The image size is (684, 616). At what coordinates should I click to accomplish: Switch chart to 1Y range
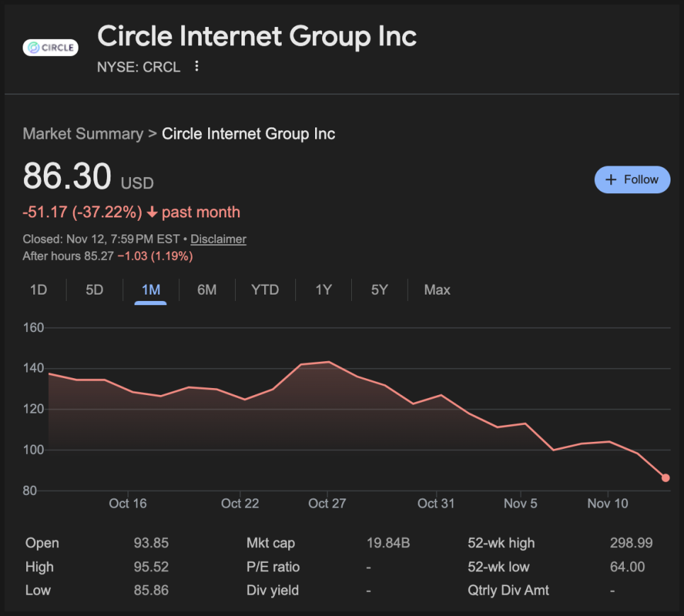click(x=324, y=290)
